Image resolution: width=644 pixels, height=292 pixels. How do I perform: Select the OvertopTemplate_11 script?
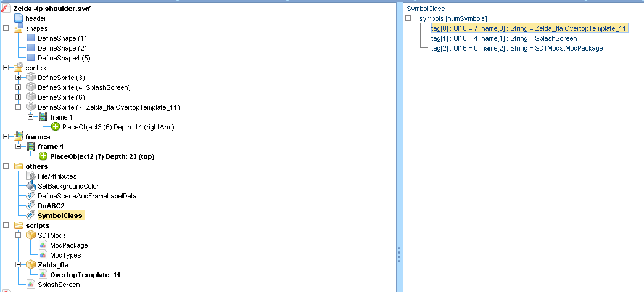pyautogui.click(x=85, y=275)
